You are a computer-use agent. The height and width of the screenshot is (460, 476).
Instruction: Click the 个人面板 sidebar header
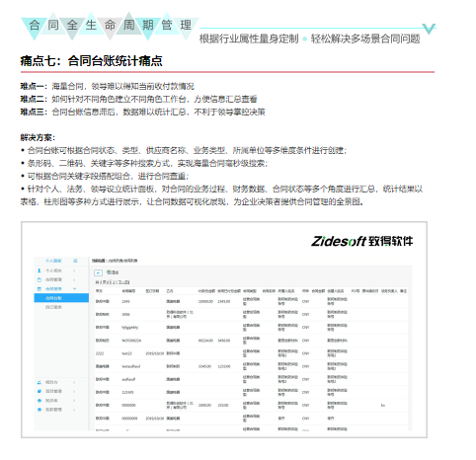[x=53, y=261]
